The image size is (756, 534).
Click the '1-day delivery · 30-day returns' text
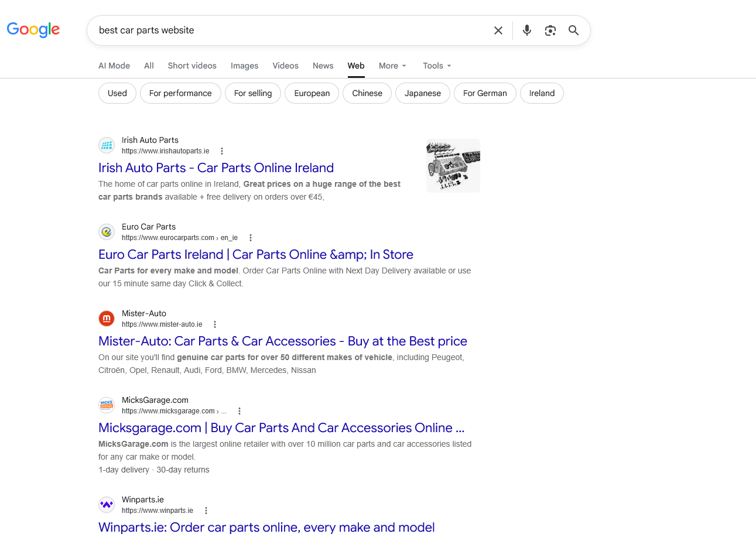(154, 470)
